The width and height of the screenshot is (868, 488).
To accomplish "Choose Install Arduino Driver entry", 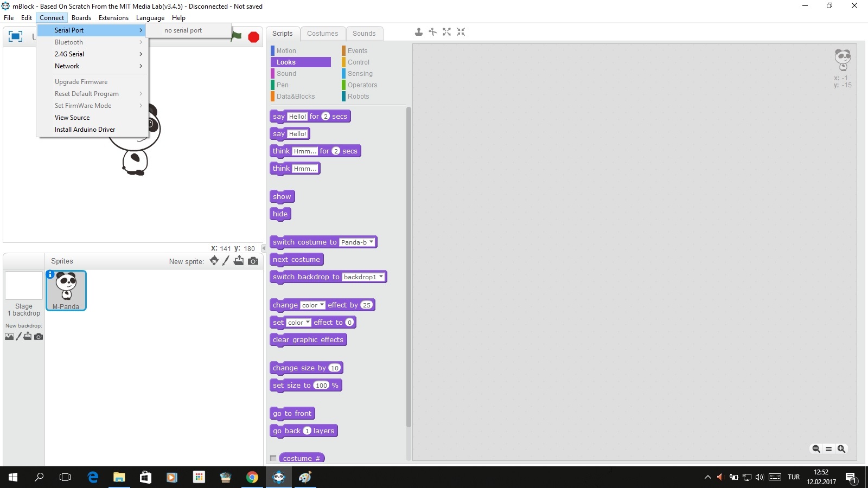I will tap(92, 130).
